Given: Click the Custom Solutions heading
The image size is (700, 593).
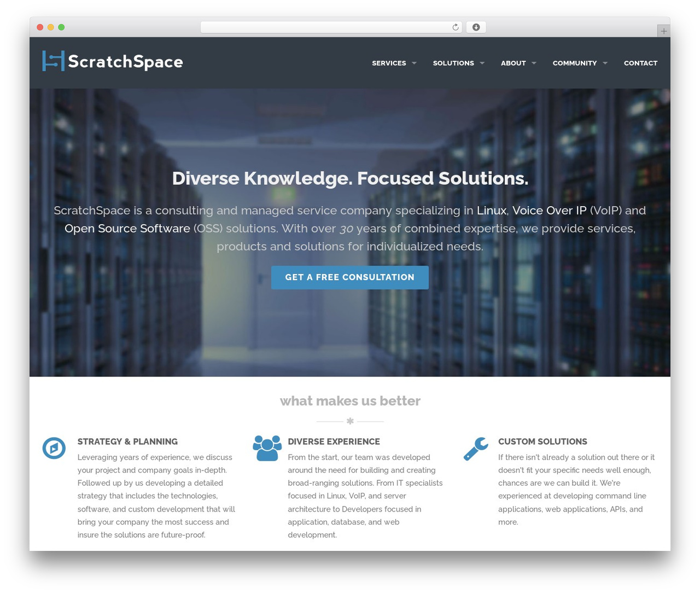Looking at the screenshot, I should click(x=542, y=441).
